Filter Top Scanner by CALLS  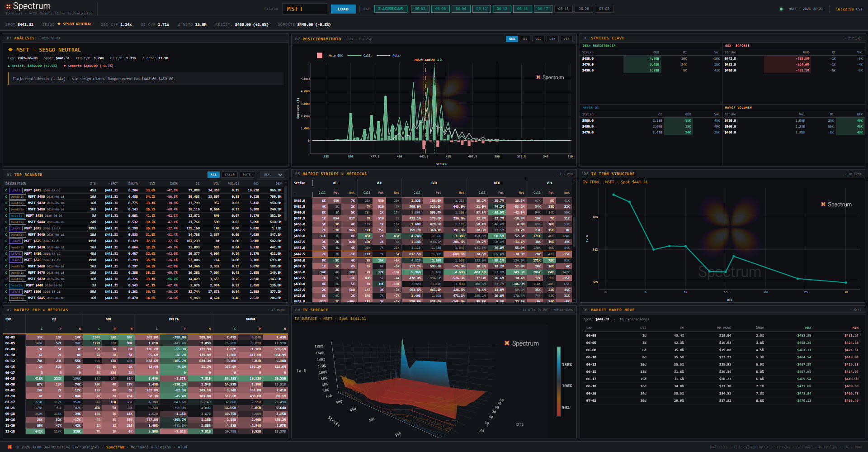[230, 175]
